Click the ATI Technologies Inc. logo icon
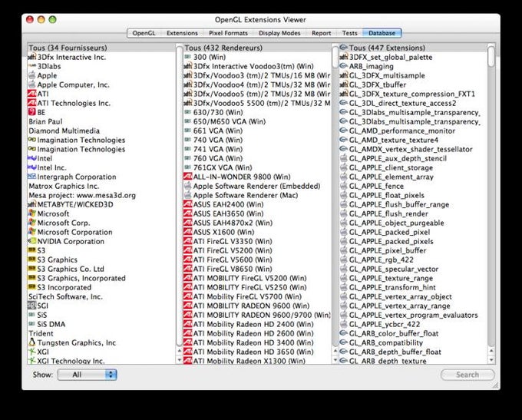Viewport: 522px width, 420px height. [x=32, y=103]
